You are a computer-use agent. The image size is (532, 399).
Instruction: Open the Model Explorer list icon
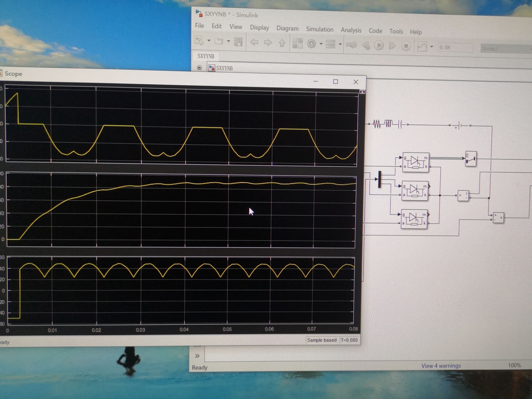click(x=331, y=44)
